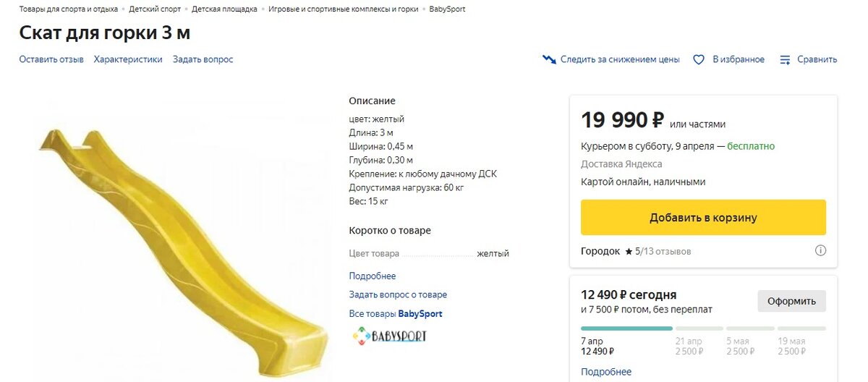Open Все товары BabySport link

[x=396, y=314]
